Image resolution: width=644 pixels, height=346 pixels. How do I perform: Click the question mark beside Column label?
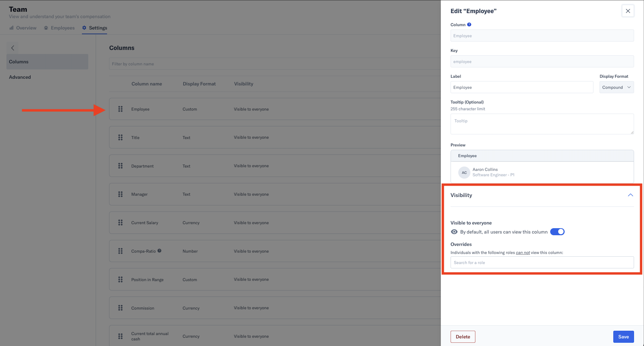click(469, 24)
